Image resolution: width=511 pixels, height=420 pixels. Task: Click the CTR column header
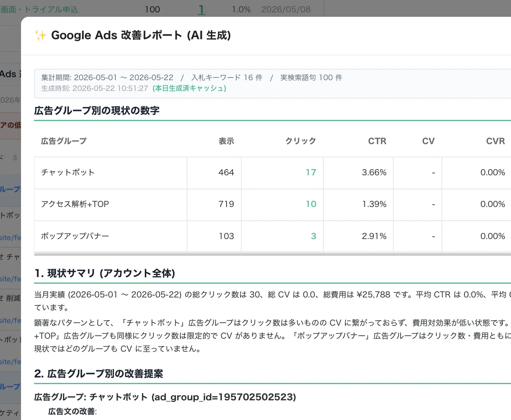(x=377, y=141)
